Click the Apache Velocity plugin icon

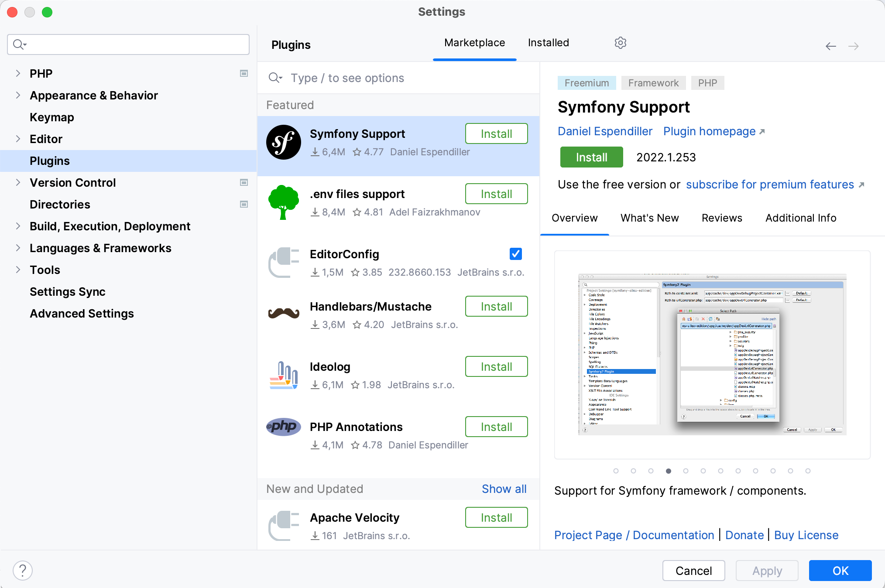point(284,525)
